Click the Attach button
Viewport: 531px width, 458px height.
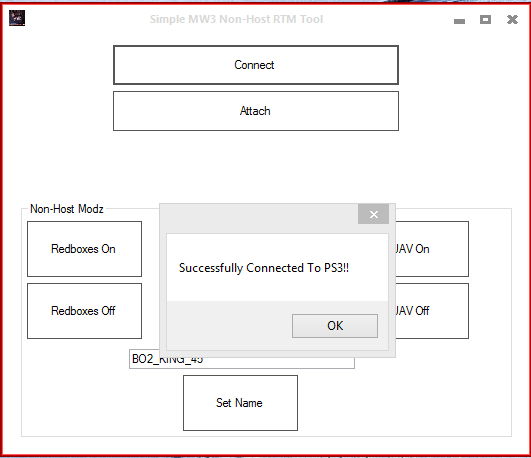256,111
